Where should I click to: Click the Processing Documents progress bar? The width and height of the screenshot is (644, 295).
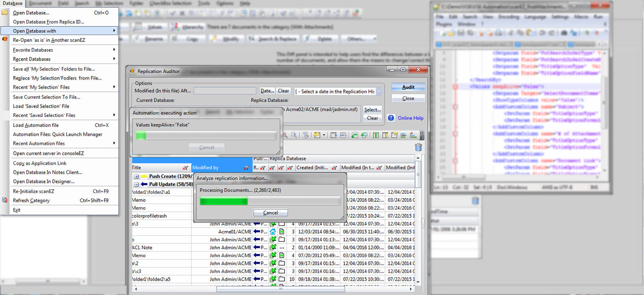click(x=270, y=201)
